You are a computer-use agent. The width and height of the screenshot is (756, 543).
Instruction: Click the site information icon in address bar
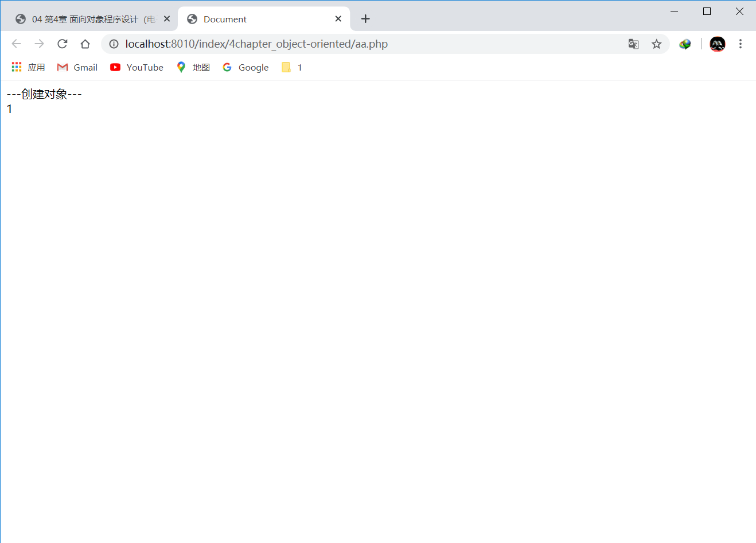114,44
